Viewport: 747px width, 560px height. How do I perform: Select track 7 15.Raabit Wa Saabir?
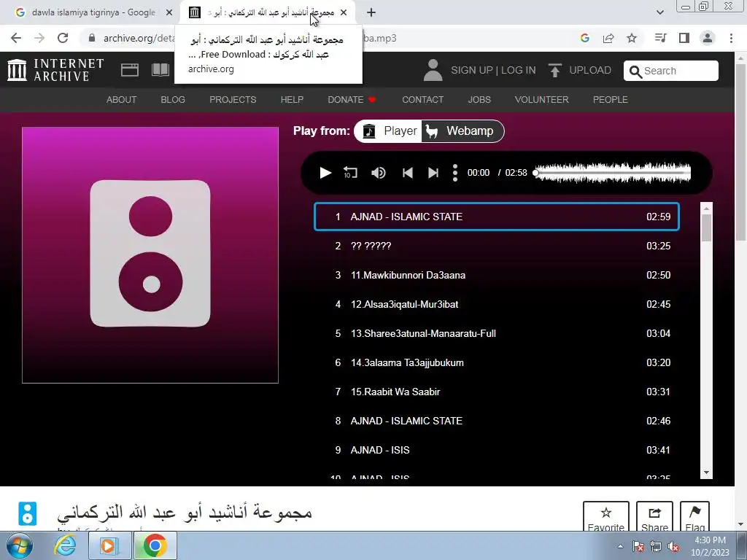tap(496, 392)
